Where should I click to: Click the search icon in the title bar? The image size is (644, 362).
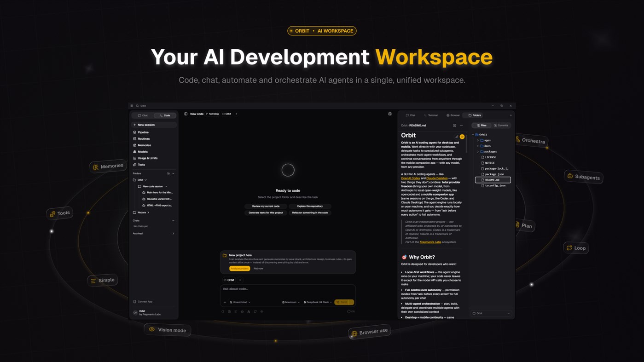coord(137,106)
